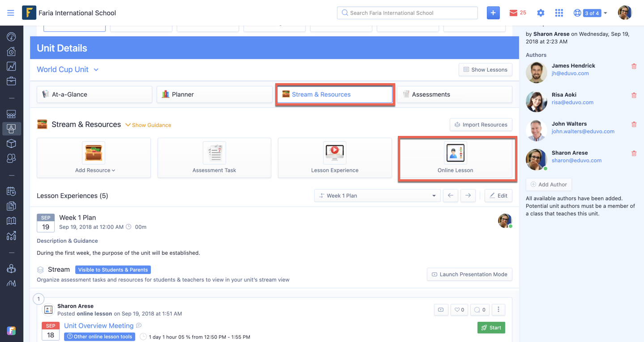Open the post's three-dot options menu
The width and height of the screenshot is (644, 342).
click(498, 310)
